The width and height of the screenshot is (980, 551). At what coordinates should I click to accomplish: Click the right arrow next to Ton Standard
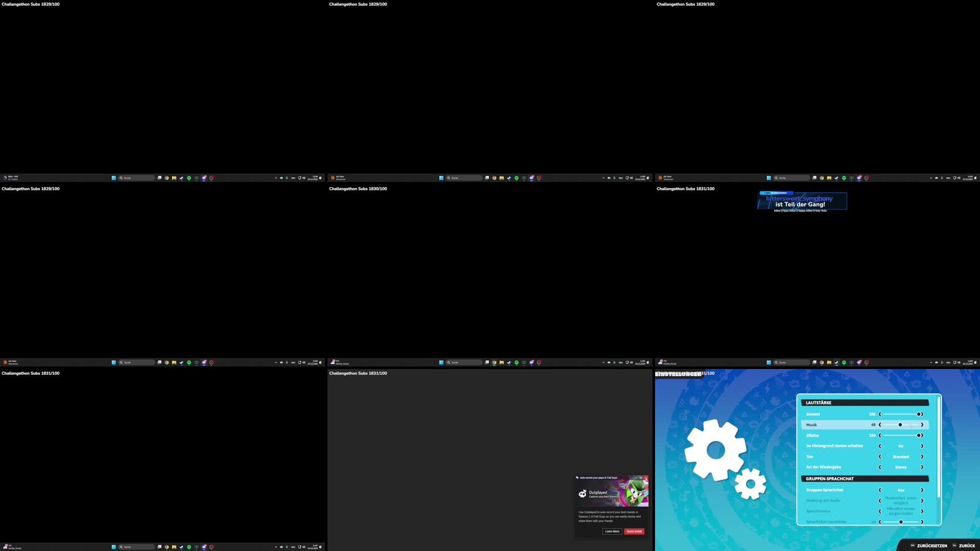click(922, 457)
